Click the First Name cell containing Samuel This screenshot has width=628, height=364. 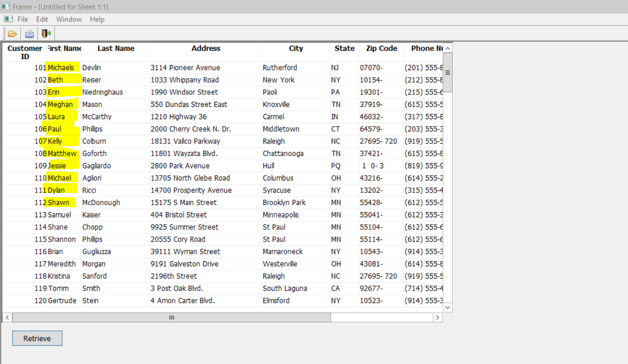pos(59,215)
